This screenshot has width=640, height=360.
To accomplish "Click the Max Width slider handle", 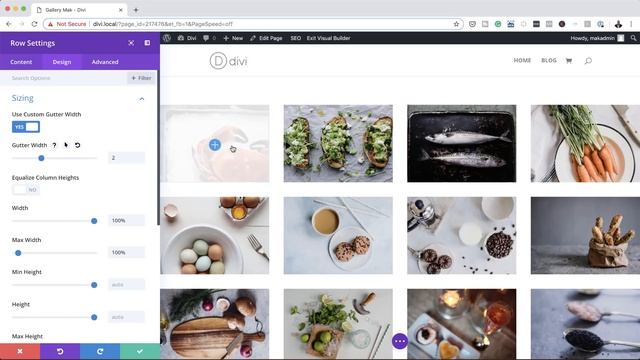I will tap(18, 253).
